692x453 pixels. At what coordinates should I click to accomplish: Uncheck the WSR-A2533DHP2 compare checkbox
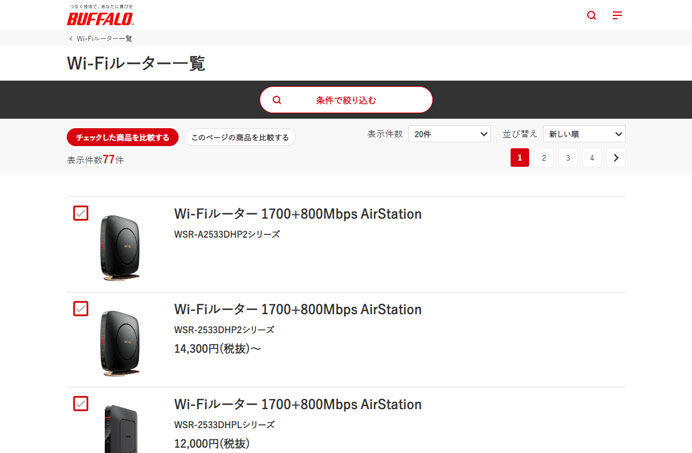pos(81,213)
